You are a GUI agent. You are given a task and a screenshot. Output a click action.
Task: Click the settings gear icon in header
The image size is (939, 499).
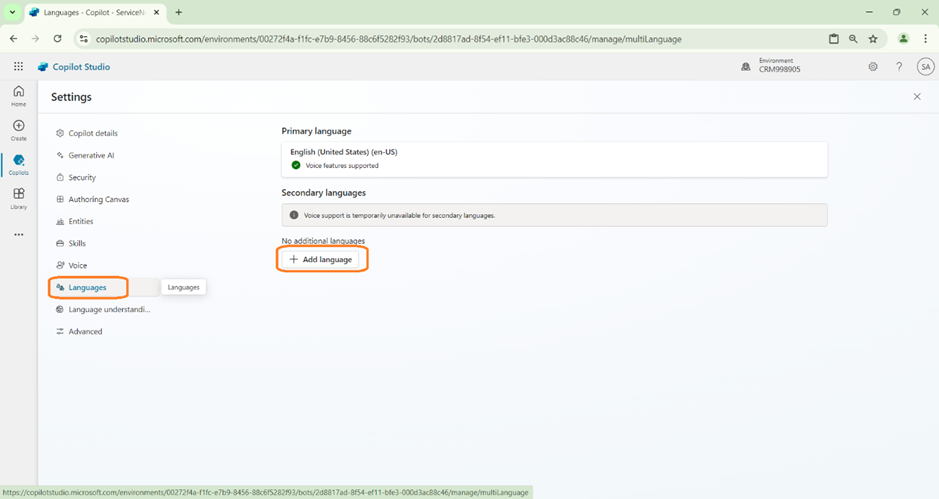click(873, 67)
